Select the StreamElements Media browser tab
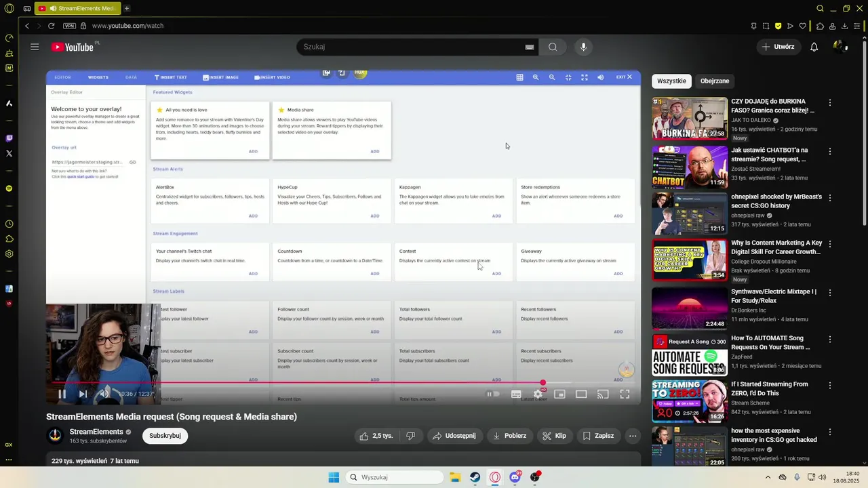Image resolution: width=868 pixels, height=488 pixels. click(77, 8)
